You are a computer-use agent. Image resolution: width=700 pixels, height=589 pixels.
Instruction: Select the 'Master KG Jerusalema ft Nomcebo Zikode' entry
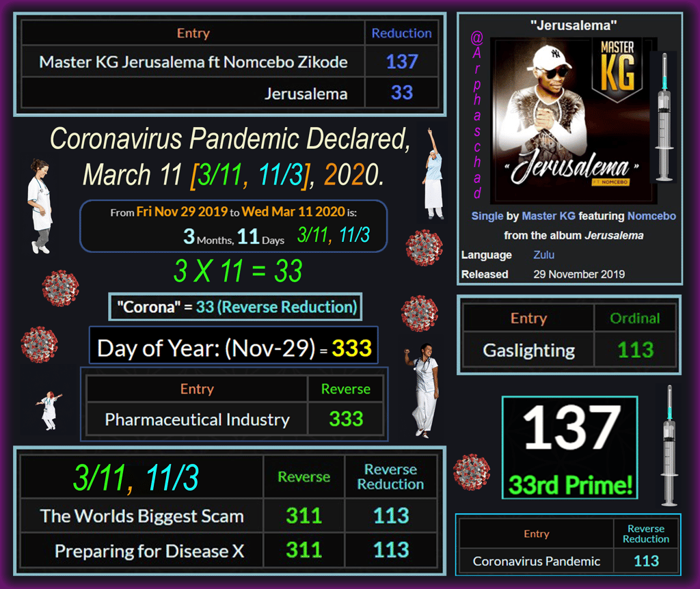tap(193, 61)
